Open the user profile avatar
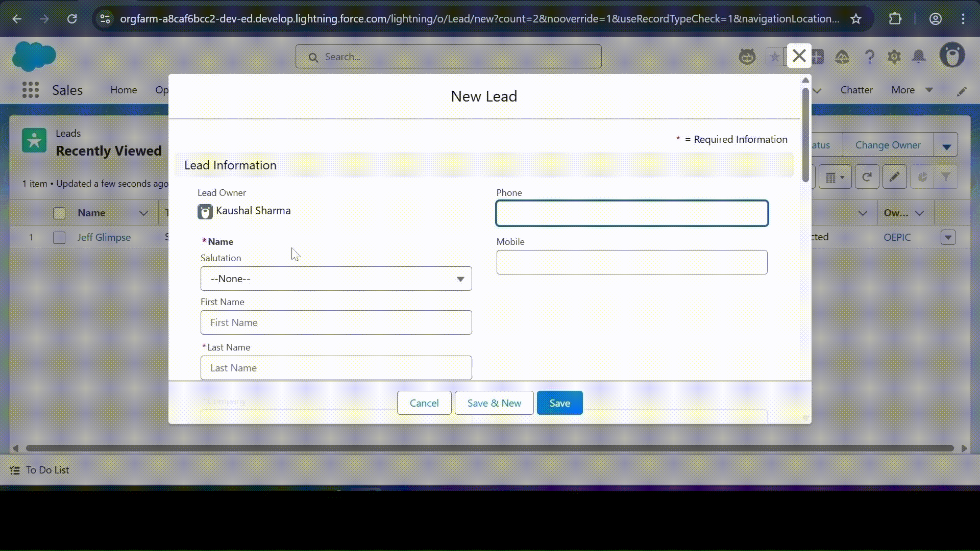 tap(952, 56)
